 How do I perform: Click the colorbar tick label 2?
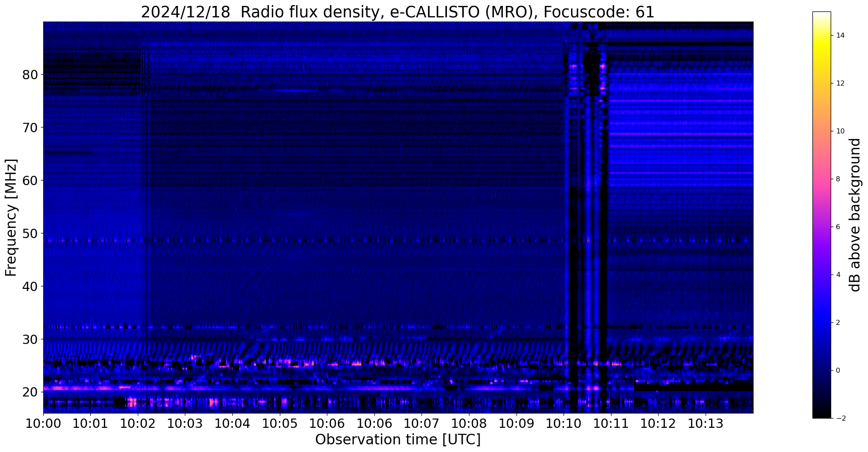837,323
